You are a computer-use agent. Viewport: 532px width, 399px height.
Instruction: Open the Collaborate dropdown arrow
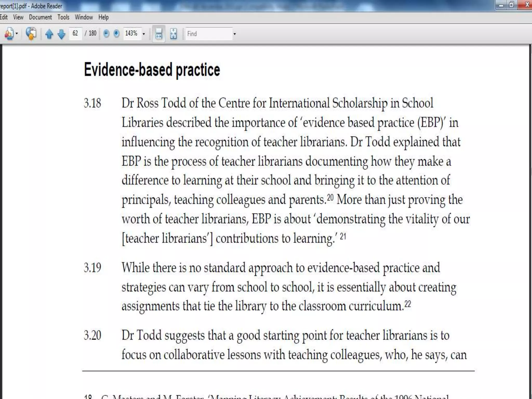(x=17, y=34)
